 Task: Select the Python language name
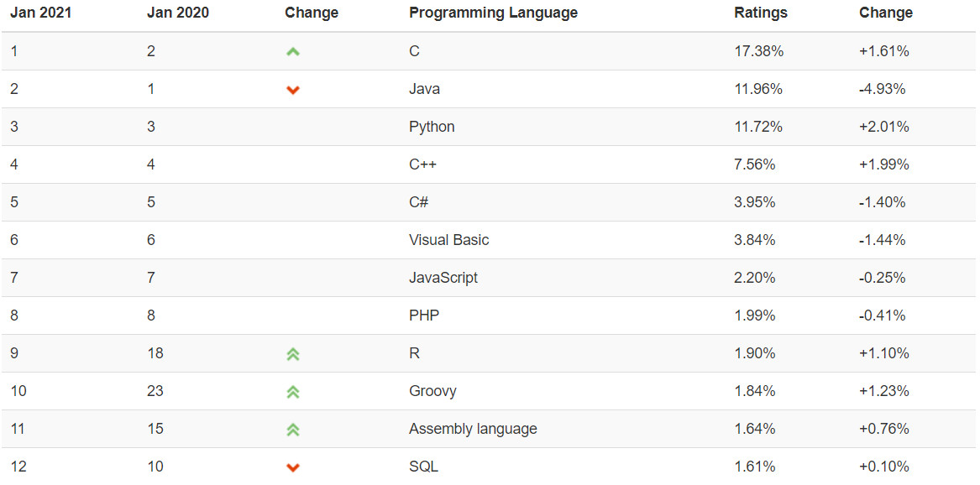click(x=432, y=127)
